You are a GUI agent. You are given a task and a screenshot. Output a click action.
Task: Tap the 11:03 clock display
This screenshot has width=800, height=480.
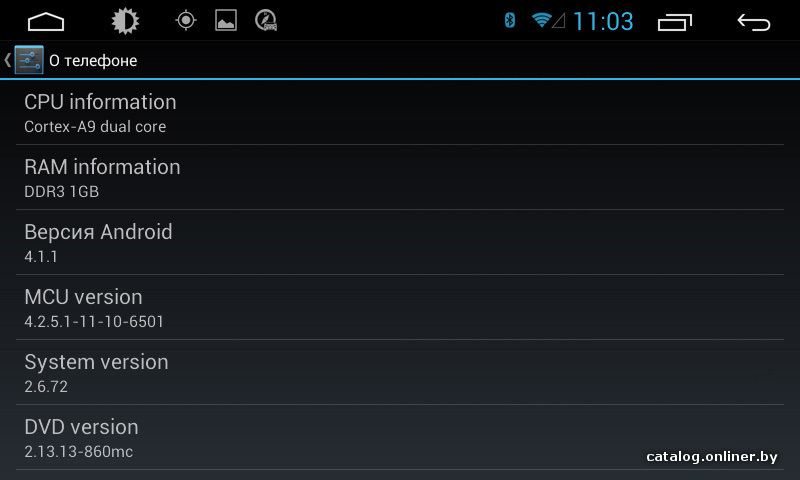tap(603, 21)
